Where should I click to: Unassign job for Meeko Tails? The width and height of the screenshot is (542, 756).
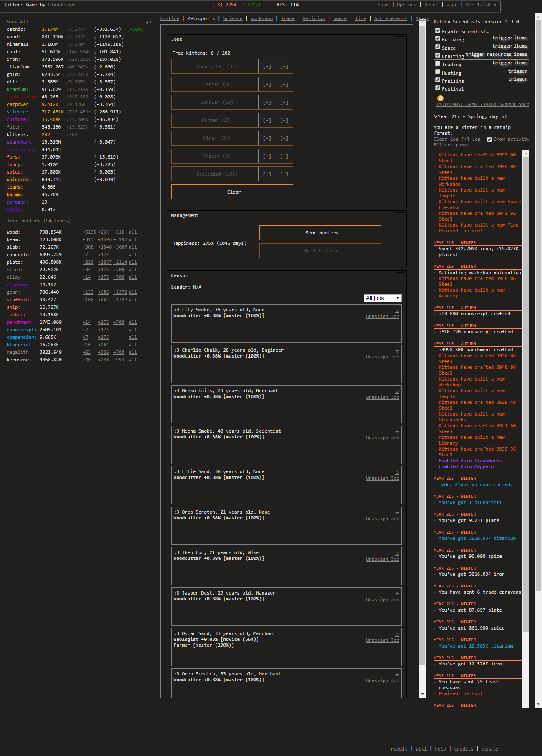382,397
